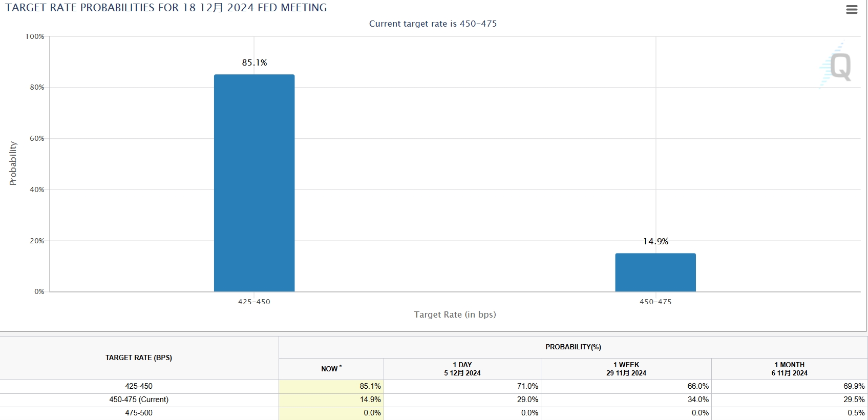Click the 425-450 table row label
Viewport: 868px width, 420px height.
pyautogui.click(x=139, y=386)
